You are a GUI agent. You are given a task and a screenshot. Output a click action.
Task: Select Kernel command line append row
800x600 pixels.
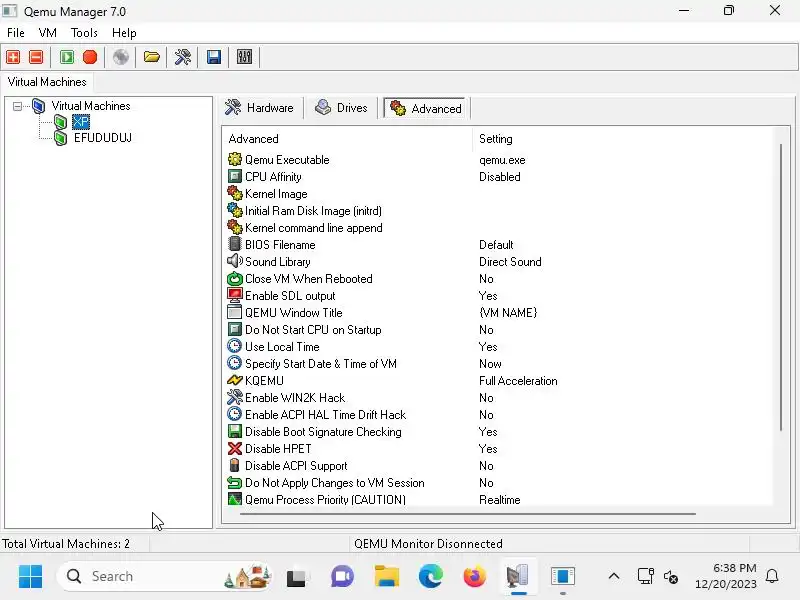[313, 228]
